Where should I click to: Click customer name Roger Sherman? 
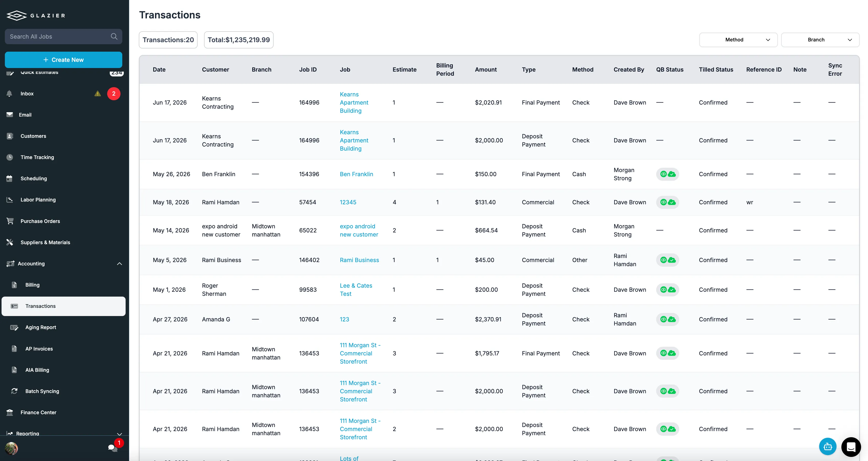214,290
